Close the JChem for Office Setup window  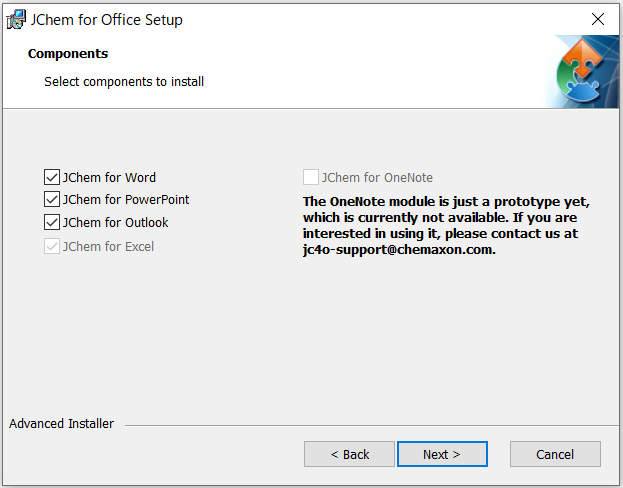click(x=598, y=19)
